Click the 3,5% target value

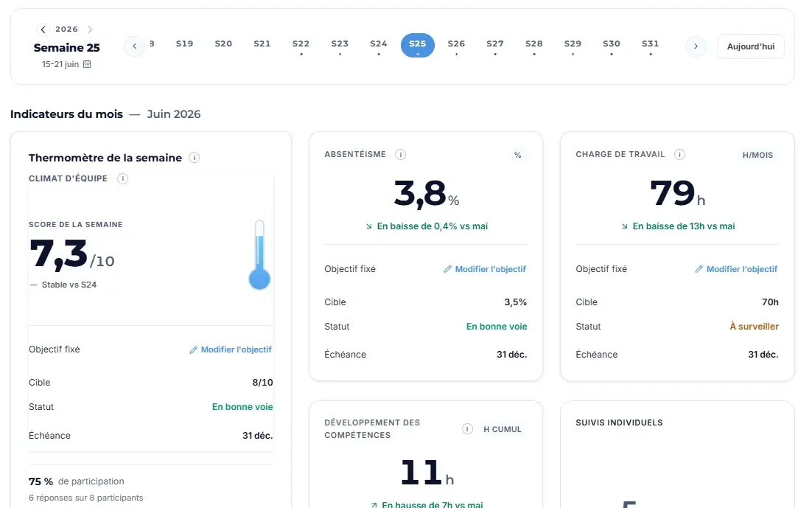pos(515,302)
